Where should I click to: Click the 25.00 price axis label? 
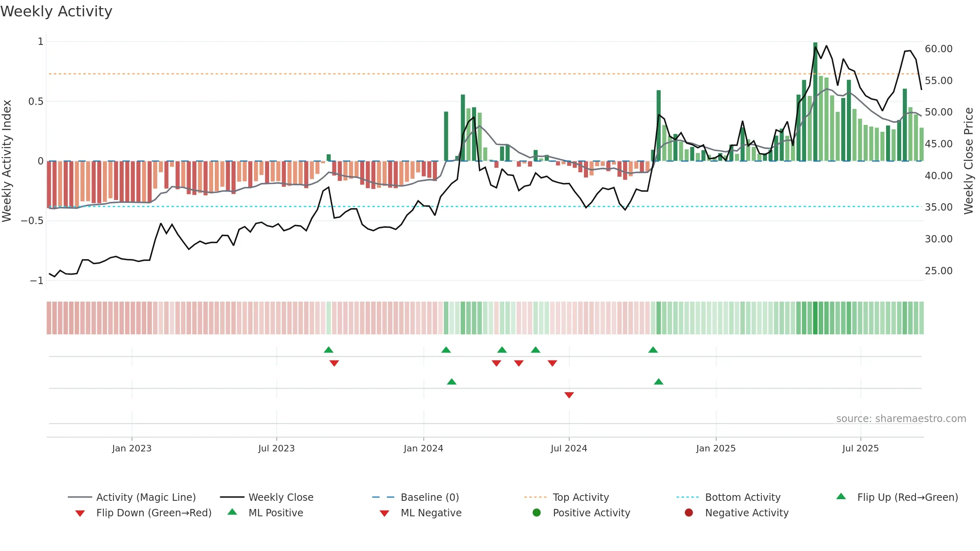tap(939, 271)
